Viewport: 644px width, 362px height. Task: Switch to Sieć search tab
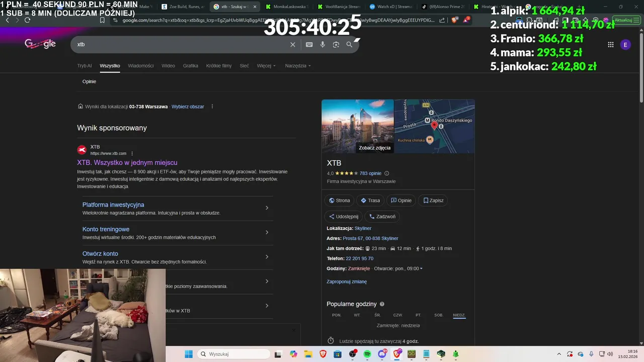[245, 66]
